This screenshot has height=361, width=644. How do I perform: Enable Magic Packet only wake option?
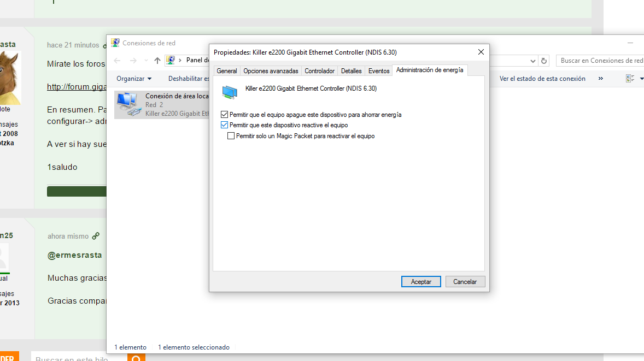pyautogui.click(x=231, y=136)
